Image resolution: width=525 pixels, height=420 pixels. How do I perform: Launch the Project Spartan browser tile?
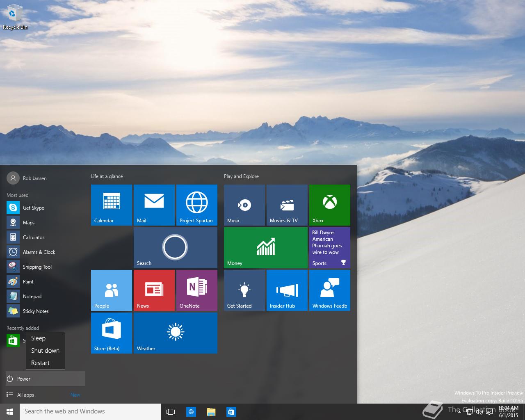tap(197, 205)
